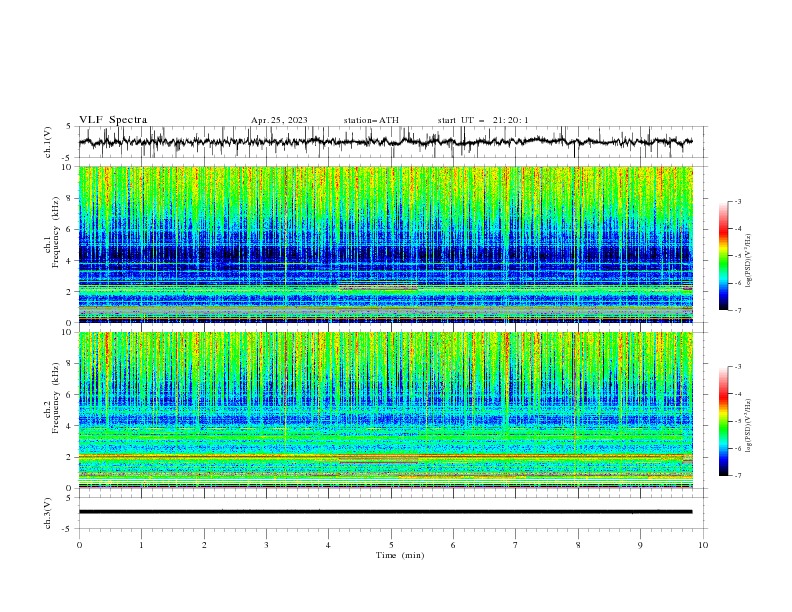Click the "2" tick on the time axis
This screenshot has width=792, height=612.
pyautogui.click(x=204, y=545)
